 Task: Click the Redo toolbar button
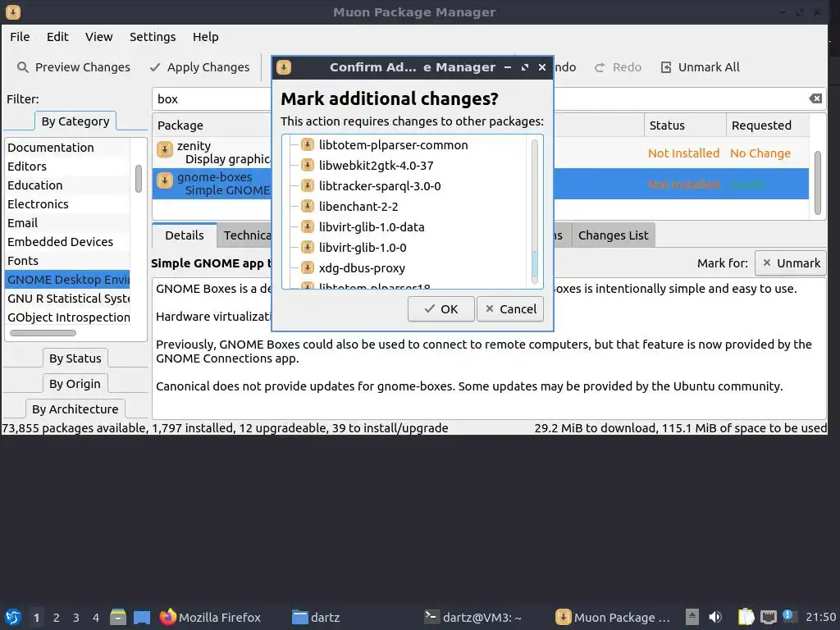[619, 67]
